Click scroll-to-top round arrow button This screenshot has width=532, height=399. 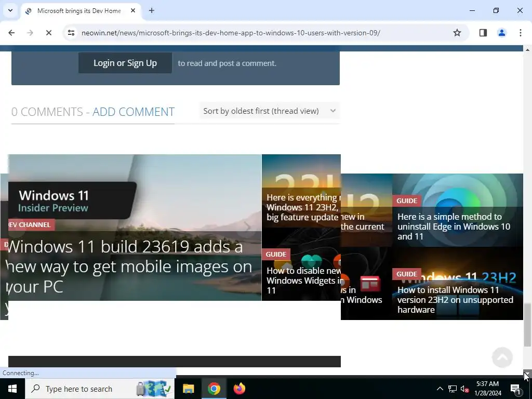(502, 357)
